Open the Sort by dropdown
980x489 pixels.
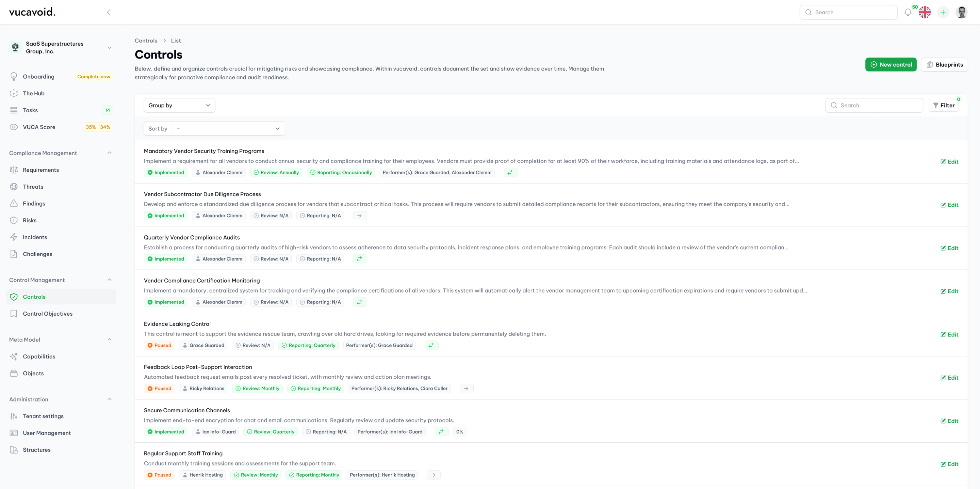click(x=228, y=129)
